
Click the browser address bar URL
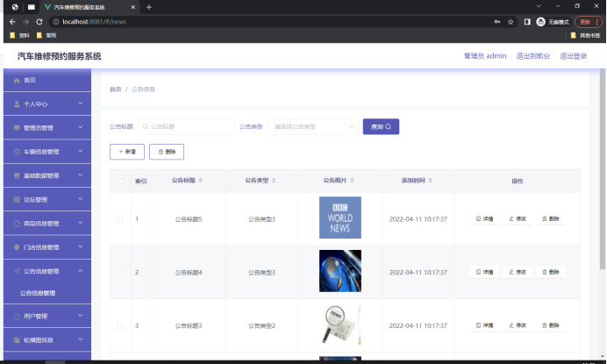(95, 22)
